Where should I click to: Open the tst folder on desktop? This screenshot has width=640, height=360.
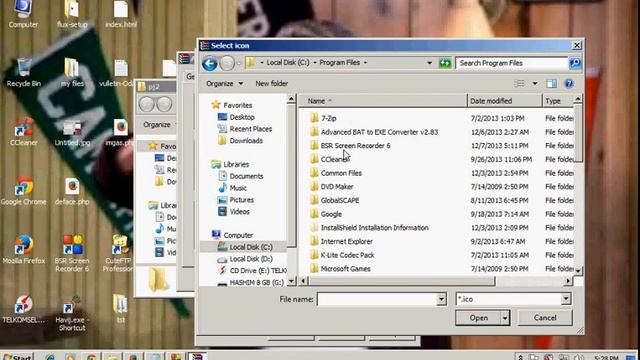click(120, 309)
